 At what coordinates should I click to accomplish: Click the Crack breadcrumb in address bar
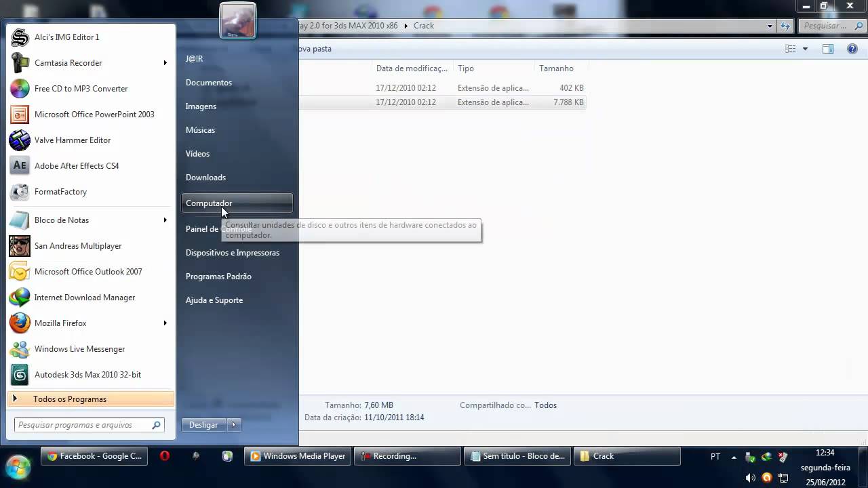[x=424, y=26]
